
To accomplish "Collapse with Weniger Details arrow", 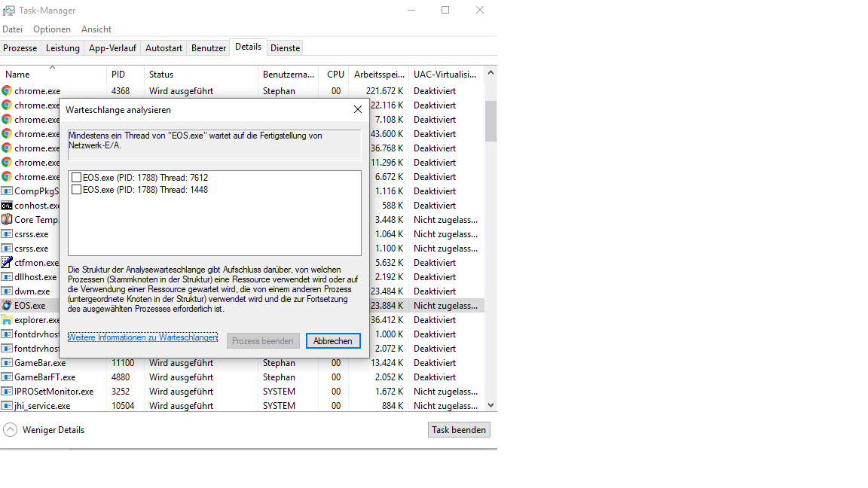I will (x=10, y=430).
